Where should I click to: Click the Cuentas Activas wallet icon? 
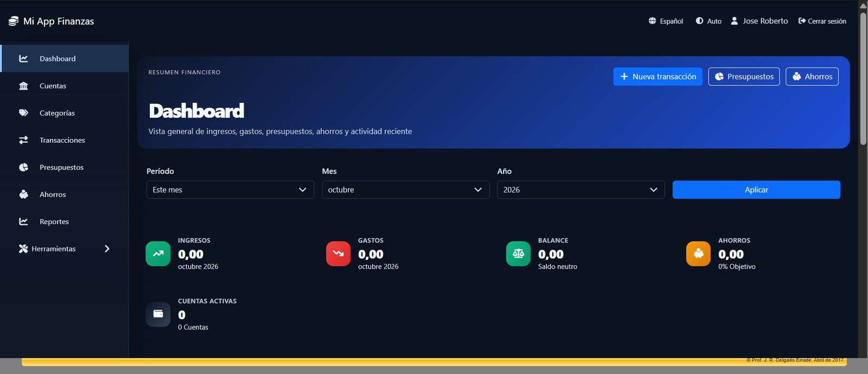(158, 314)
